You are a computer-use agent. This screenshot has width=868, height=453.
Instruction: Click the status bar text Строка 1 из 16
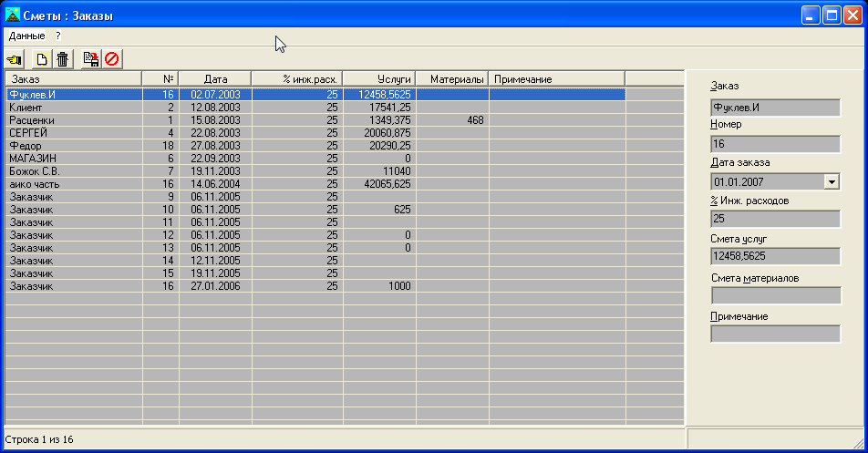coord(39,439)
